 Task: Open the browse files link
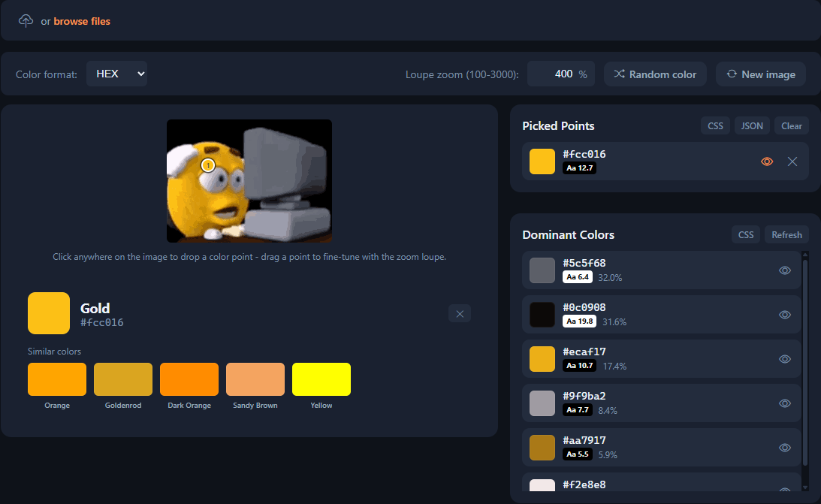pos(82,22)
